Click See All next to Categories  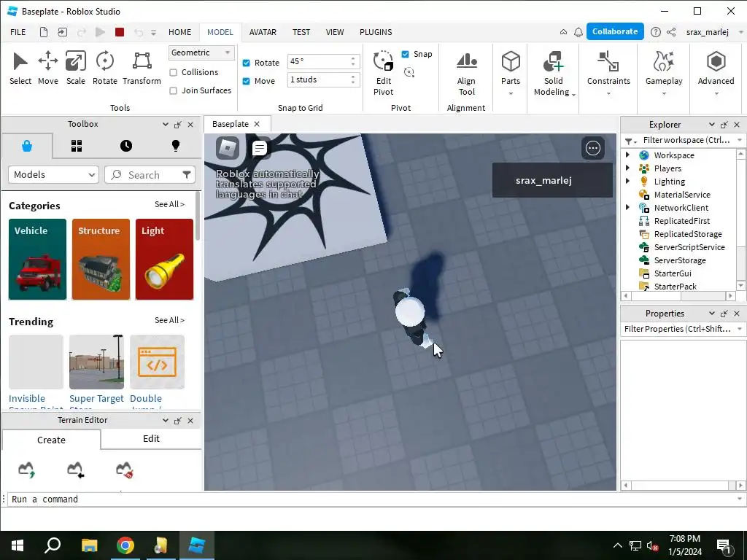point(169,204)
